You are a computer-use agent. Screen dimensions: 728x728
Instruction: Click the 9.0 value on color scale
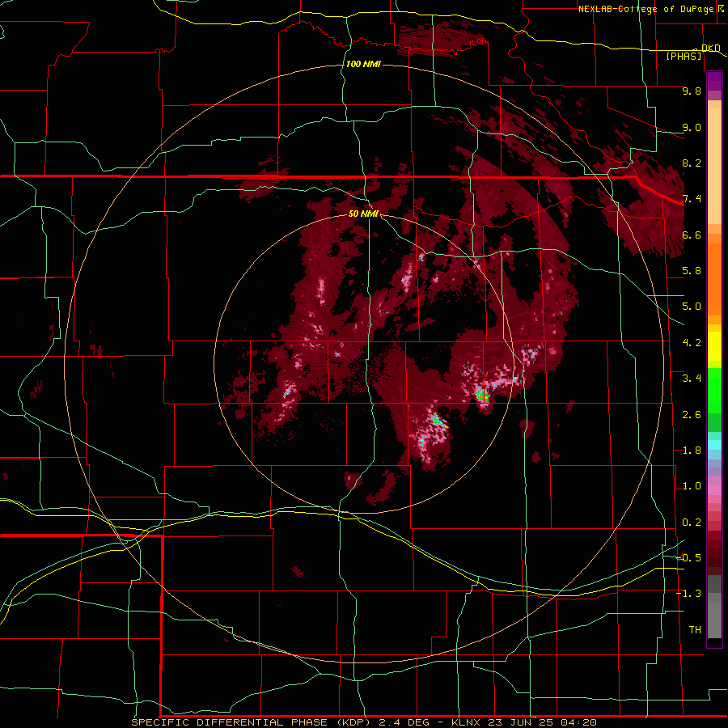pyautogui.click(x=692, y=127)
